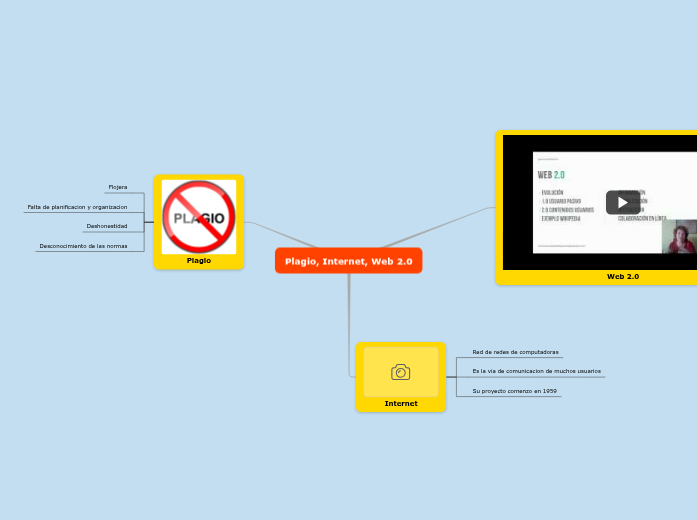697x520 pixels.
Task: Click the camera icon in Internet node
Action: pyautogui.click(x=400, y=372)
